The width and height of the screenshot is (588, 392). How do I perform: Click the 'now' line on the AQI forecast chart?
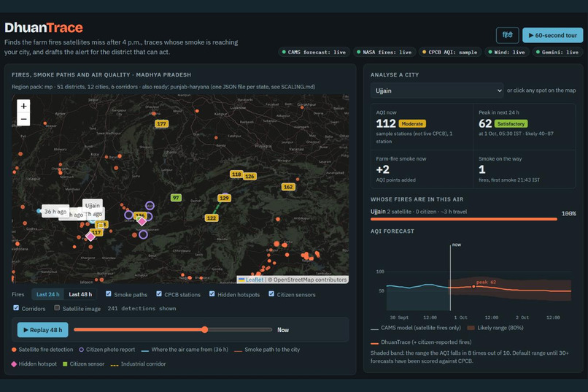point(450,277)
